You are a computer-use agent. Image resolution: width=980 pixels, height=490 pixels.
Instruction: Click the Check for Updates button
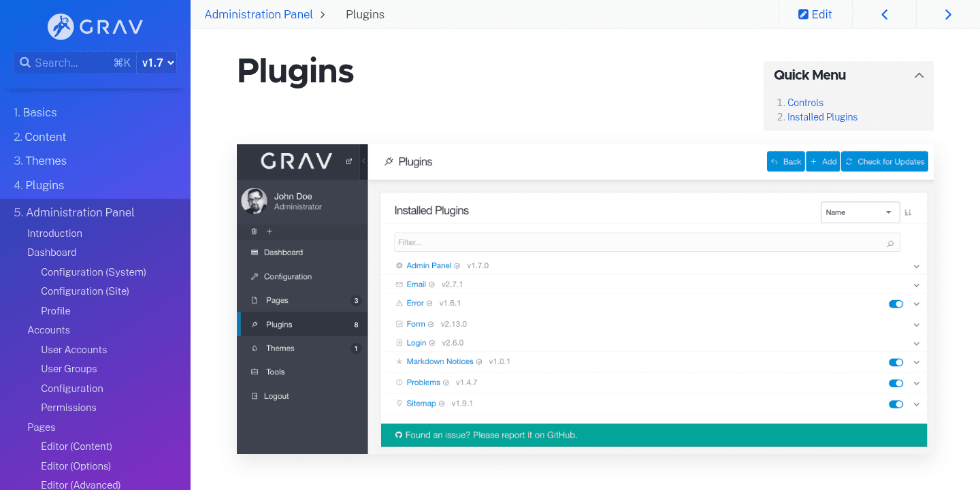[x=884, y=161]
